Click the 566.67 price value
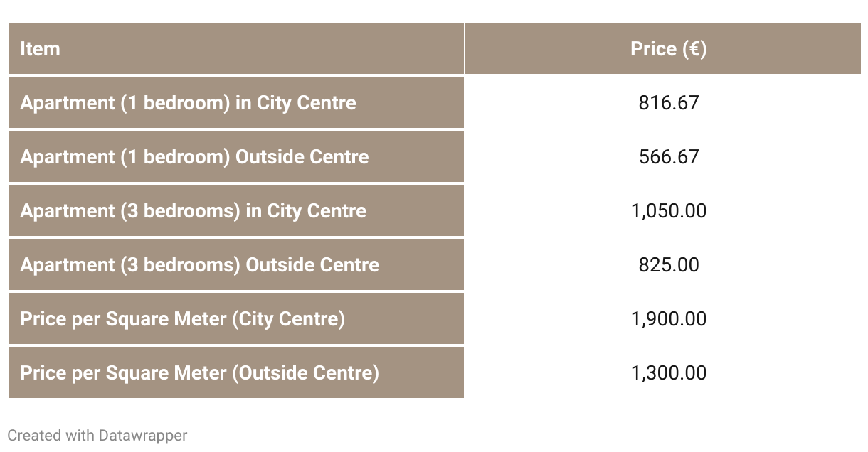The image size is (868, 452). click(x=669, y=156)
